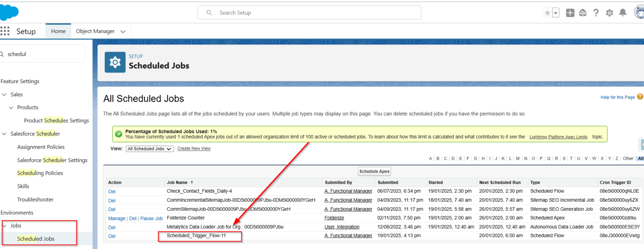Select the Home tab

pos(58,31)
